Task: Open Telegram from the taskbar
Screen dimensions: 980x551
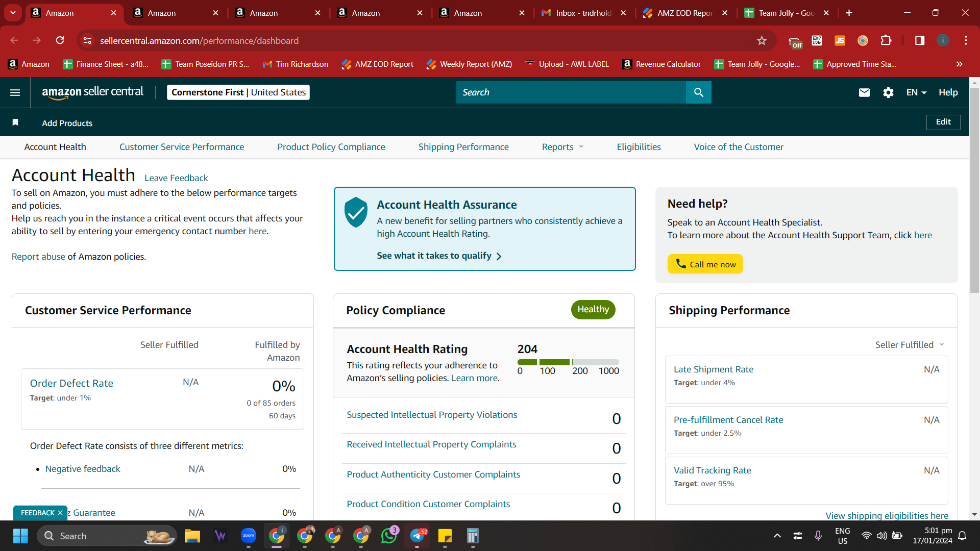Action: (x=417, y=536)
